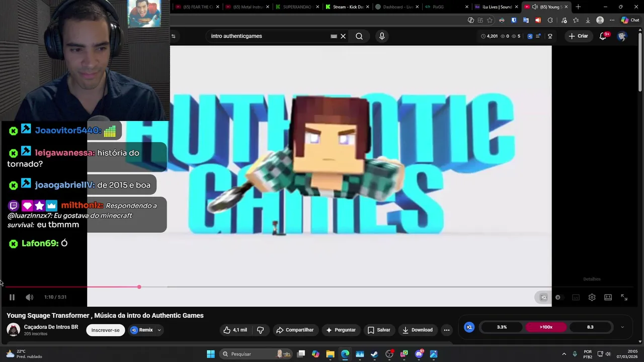Viewport: 644px width, 362px height.
Task: Toggle subtitles/closed captions button
Action: pos(576,297)
